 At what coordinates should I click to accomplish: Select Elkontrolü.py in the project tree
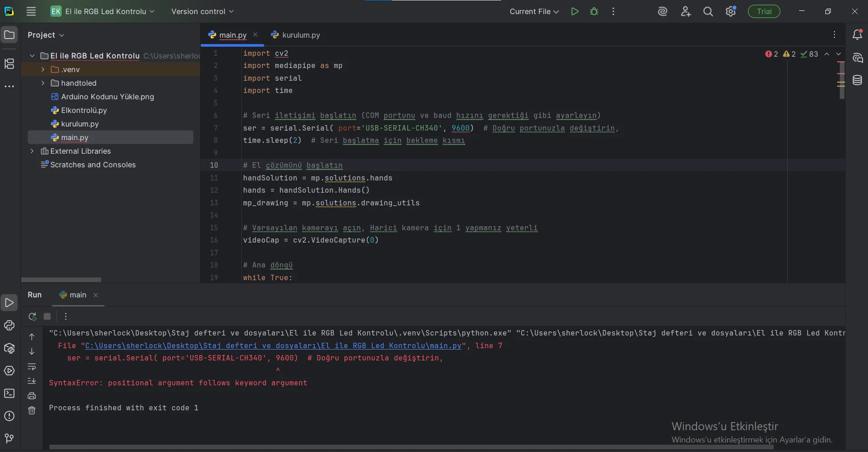tap(84, 110)
